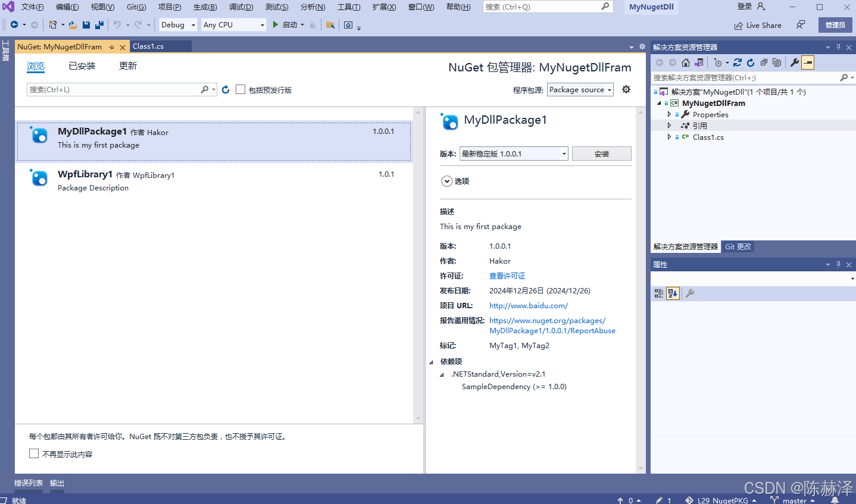Select the WpfLibrary1 package row
Screen dimensions: 856x504
[x=214, y=181]
